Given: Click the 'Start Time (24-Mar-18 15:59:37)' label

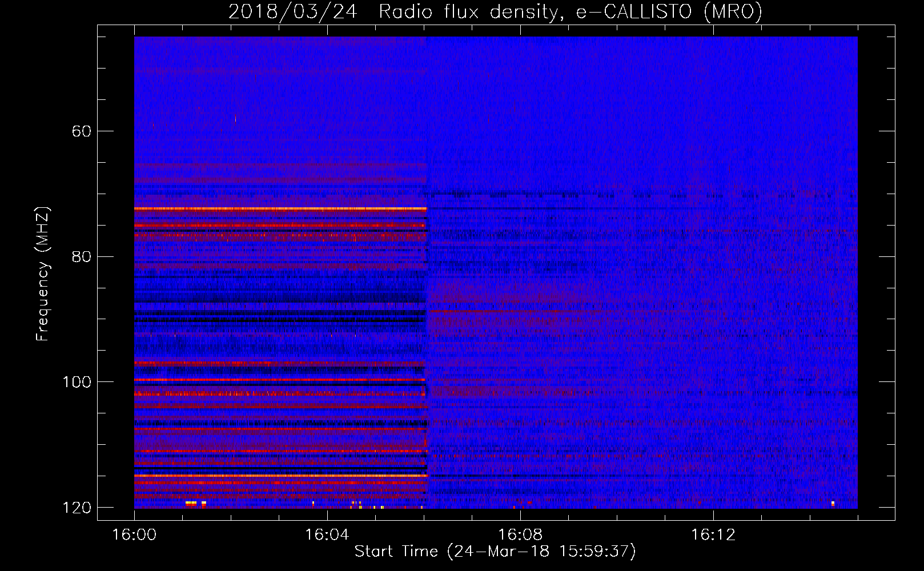Looking at the screenshot, I should pyautogui.click(x=495, y=552).
